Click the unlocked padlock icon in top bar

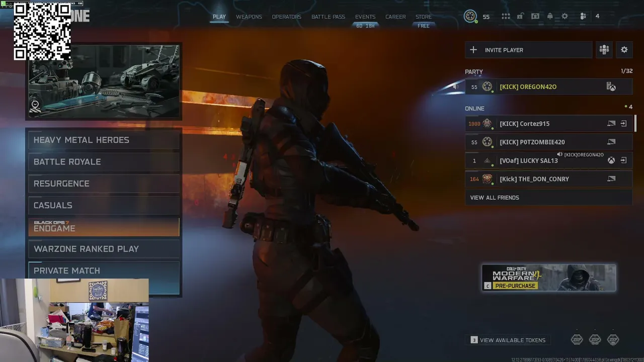click(520, 16)
